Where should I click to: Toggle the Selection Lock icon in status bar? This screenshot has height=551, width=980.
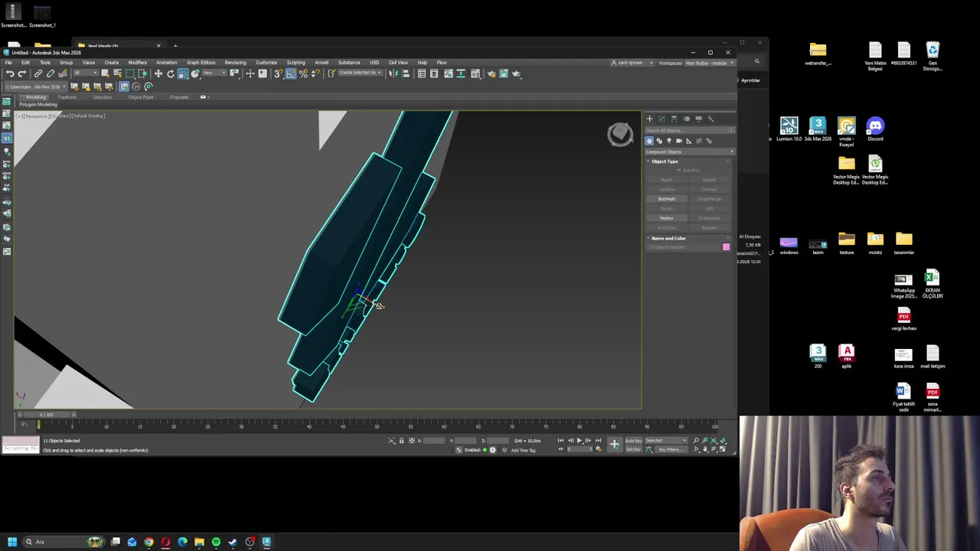401,441
